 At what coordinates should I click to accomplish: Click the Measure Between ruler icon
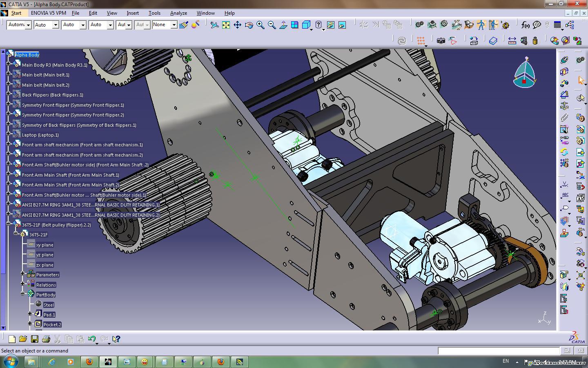(512, 40)
